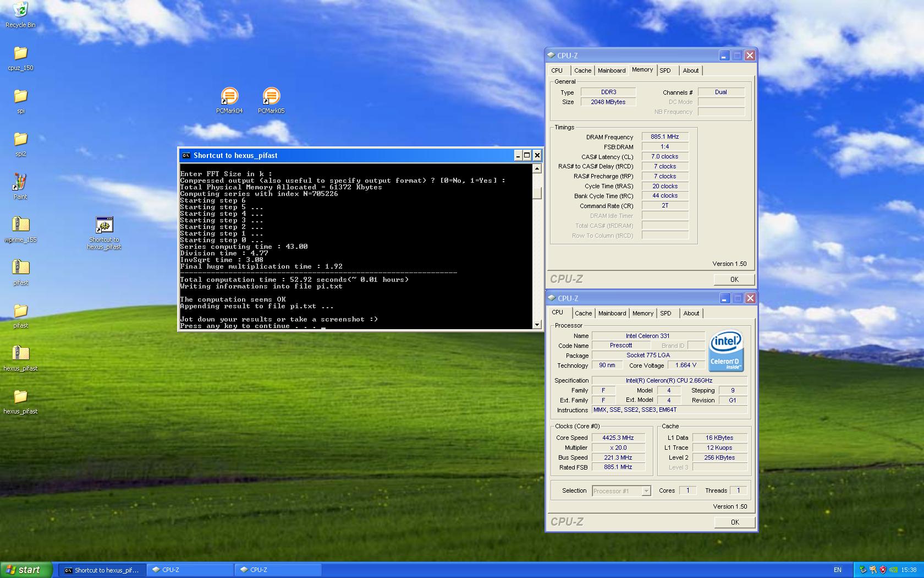Select the Paint shortcut icon
Viewport: 924px width, 578px height.
click(20, 186)
